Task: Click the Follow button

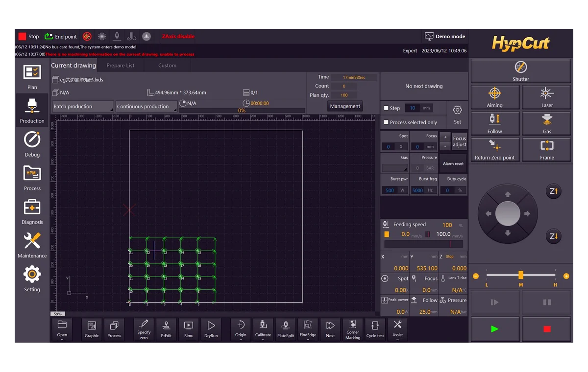Action: point(495,123)
